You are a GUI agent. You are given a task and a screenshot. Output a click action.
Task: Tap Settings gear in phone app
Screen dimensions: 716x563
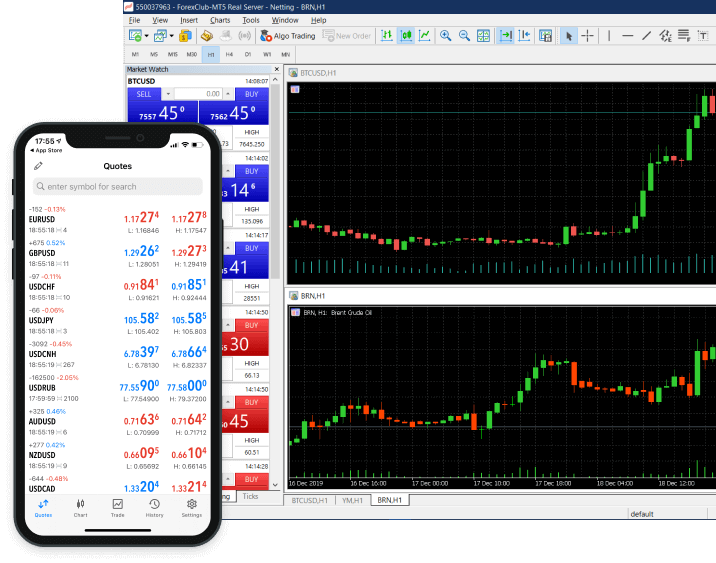point(191,508)
